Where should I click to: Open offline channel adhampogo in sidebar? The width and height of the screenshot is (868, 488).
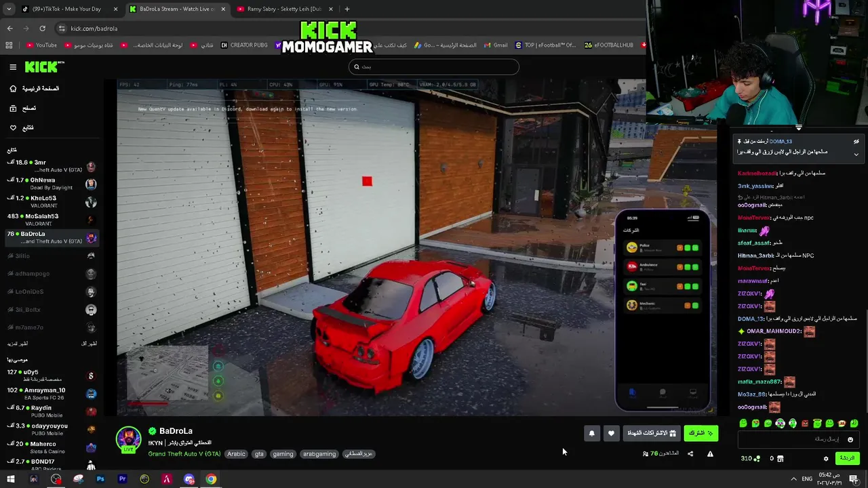[x=52, y=274]
